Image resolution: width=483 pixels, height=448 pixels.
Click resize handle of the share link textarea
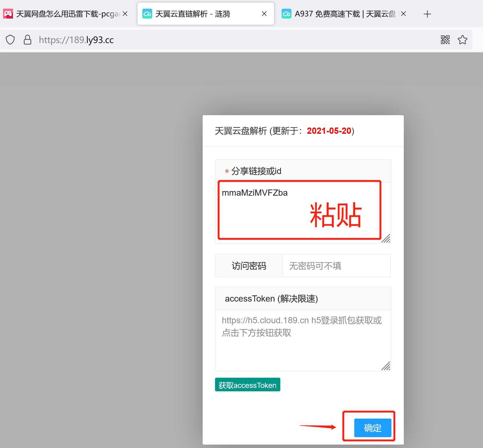coord(386,238)
